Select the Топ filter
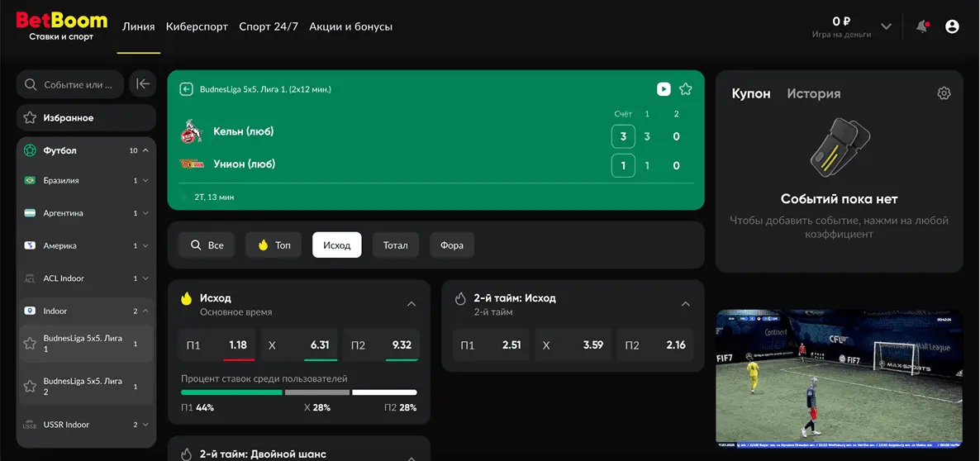980x461 pixels. [x=274, y=245]
